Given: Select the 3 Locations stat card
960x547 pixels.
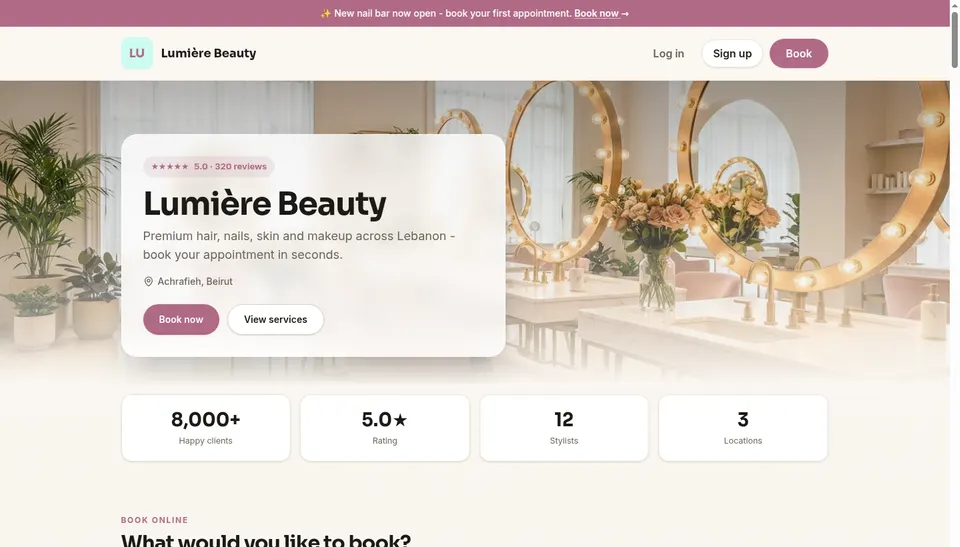Looking at the screenshot, I should [743, 428].
